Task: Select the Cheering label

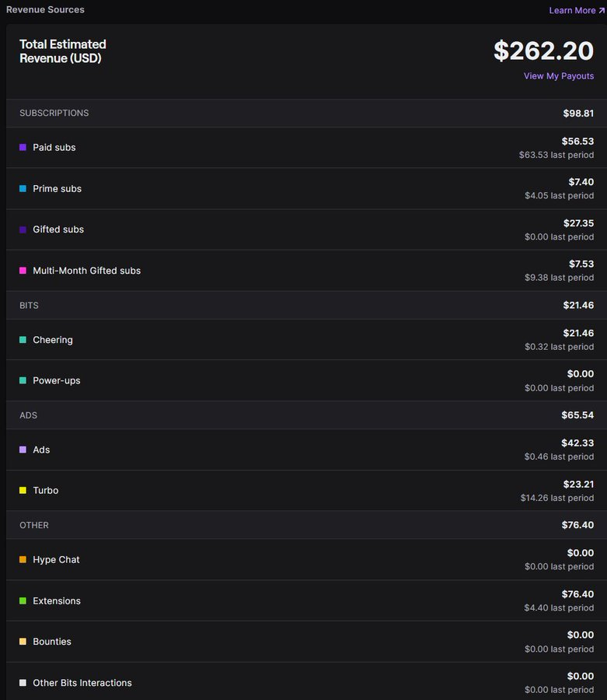Action: (x=53, y=340)
